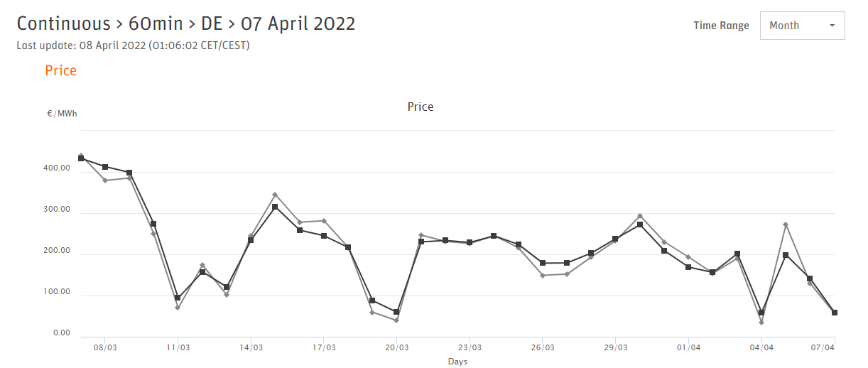Image resolution: width=868 pixels, height=368 pixels.
Task: Click the 07 April 2022 date heading
Action: (298, 23)
